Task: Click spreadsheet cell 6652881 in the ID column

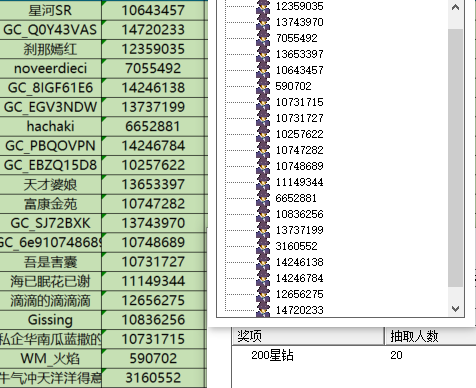Action: (153, 126)
